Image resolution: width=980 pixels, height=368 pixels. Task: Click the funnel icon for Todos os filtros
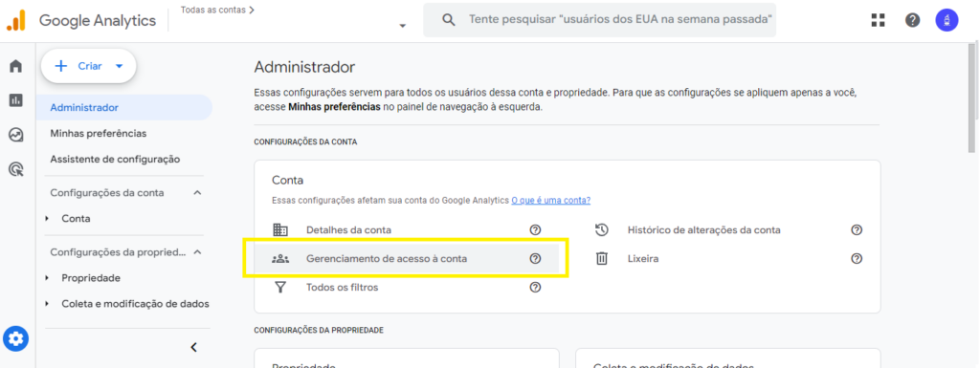[x=280, y=288]
